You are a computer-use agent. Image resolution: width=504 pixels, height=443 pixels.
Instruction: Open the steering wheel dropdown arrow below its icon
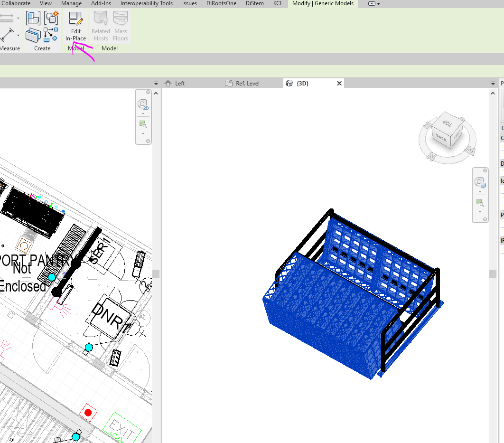point(480,191)
